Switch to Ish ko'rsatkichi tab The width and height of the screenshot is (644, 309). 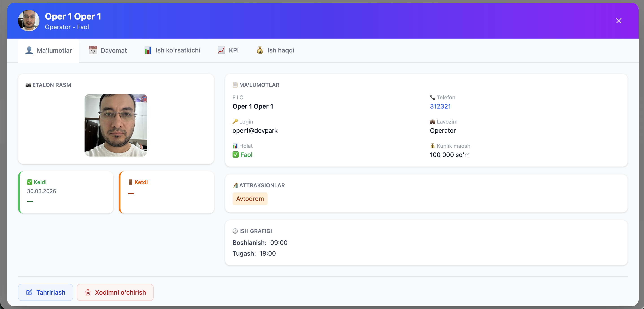[x=172, y=50]
